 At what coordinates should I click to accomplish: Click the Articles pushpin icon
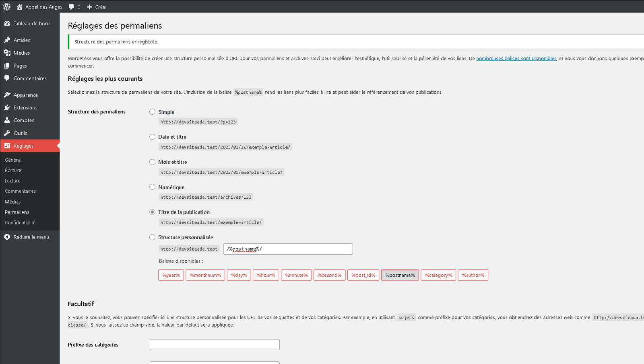click(x=7, y=40)
